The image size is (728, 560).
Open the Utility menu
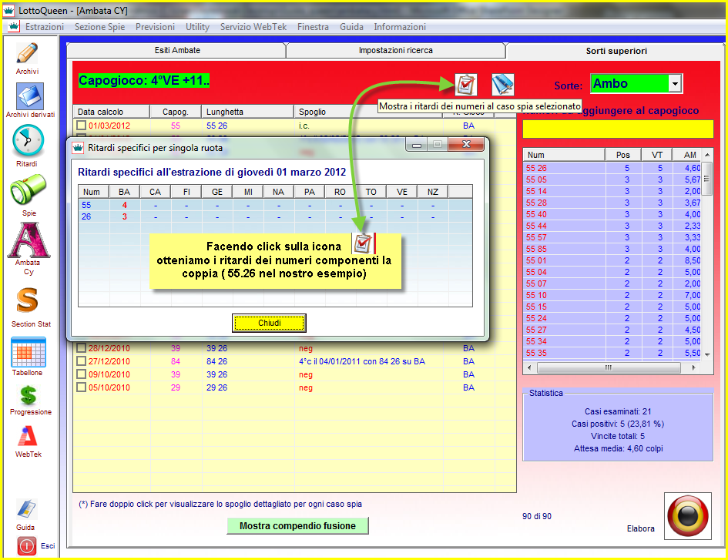click(197, 27)
